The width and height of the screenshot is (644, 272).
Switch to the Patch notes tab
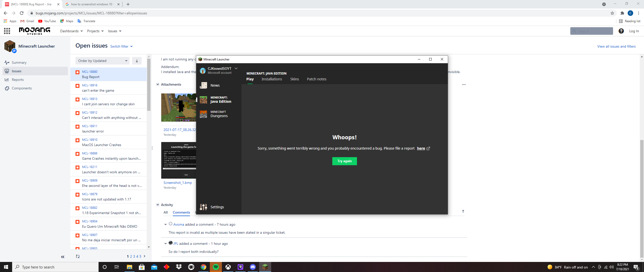point(316,79)
